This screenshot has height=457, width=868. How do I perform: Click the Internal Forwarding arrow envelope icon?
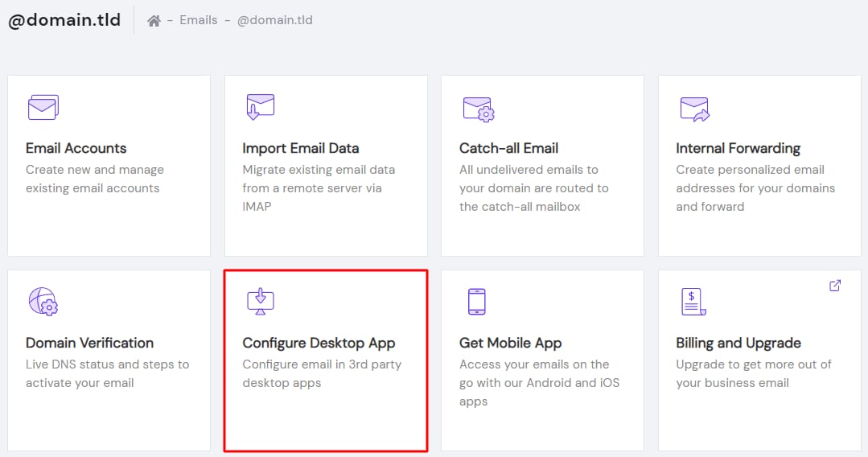(x=693, y=108)
